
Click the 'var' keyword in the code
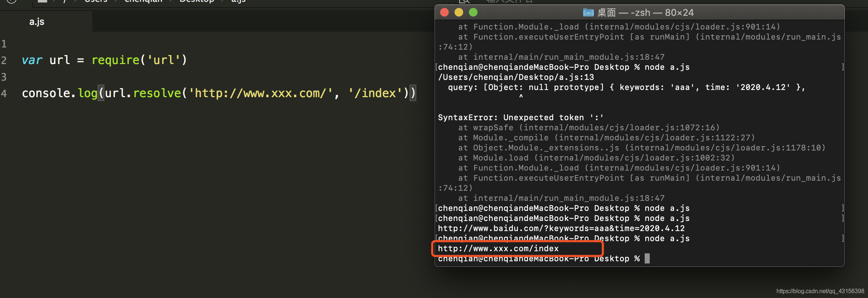click(32, 60)
